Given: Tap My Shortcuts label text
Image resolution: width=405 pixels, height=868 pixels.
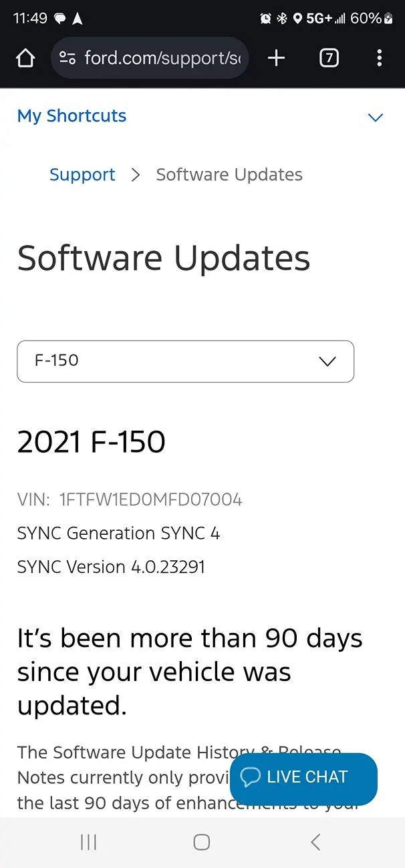Looking at the screenshot, I should tap(72, 116).
